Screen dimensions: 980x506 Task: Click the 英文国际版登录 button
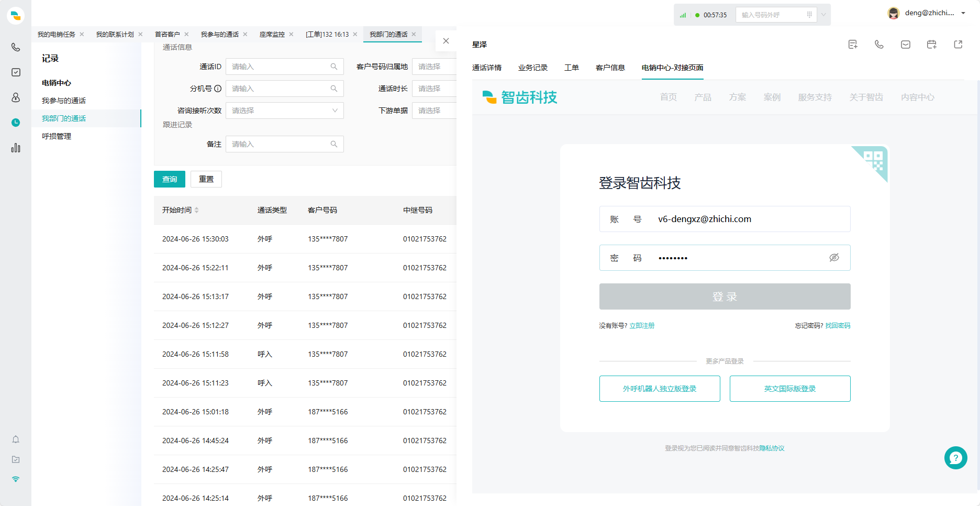tap(790, 389)
